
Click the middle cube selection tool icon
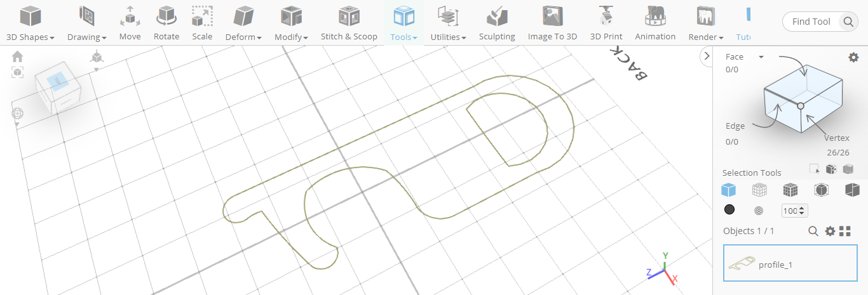coord(831,169)
